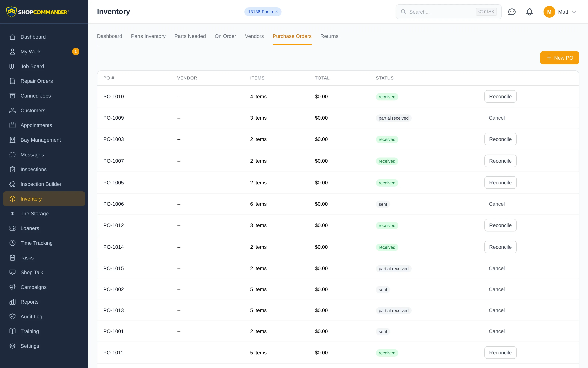Click the My Work badge count 1

pos(76,52)
